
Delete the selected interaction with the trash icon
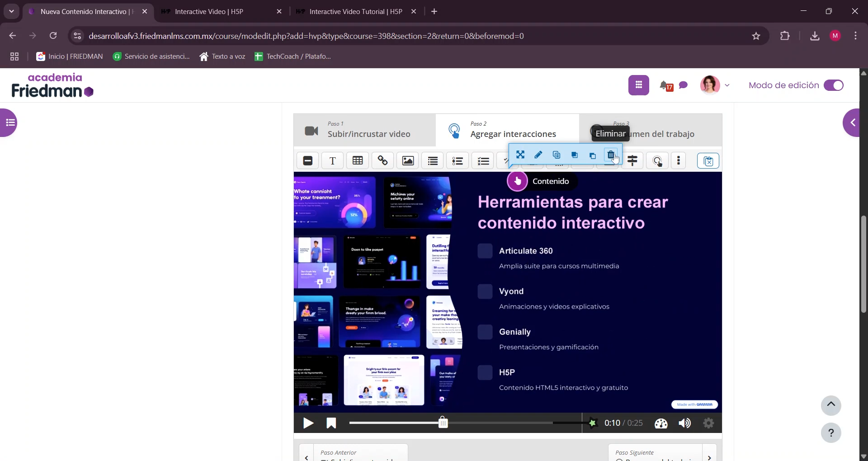611,155
